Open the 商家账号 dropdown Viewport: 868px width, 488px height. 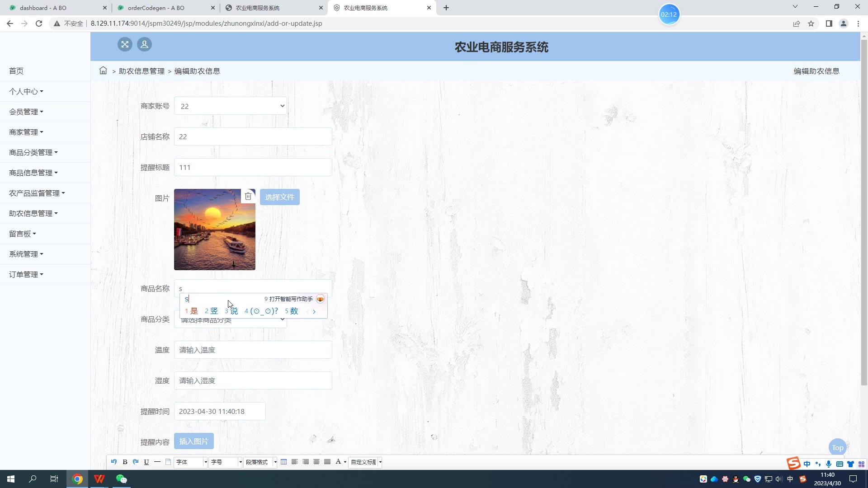[230, 106]
